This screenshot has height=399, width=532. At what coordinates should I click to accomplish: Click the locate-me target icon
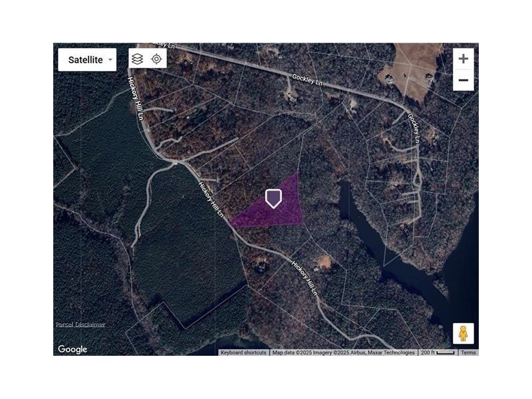click(156, 59)
